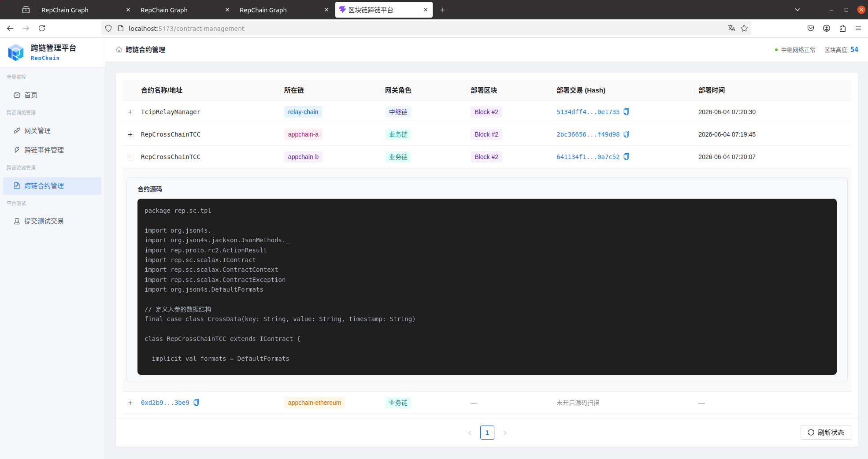Open Firefox account profile icon
Image resolution: width=868 pixels, height=459 pixels.
point(827,28)
